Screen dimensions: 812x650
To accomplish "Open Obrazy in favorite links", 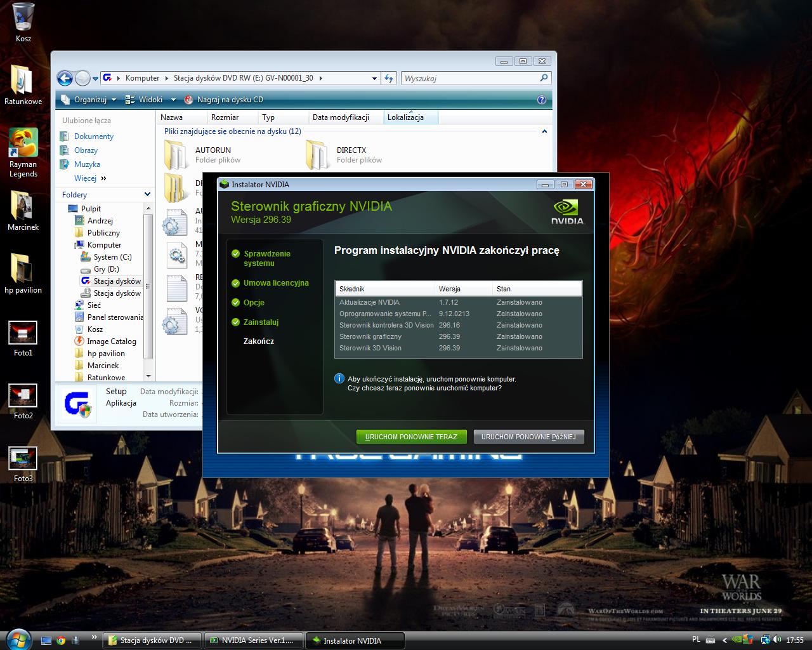I will [79, 150].
